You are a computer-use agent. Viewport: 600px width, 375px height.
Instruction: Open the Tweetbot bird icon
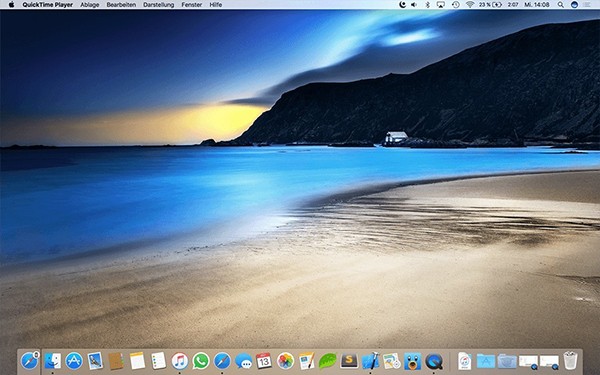[x=412, y=361]
